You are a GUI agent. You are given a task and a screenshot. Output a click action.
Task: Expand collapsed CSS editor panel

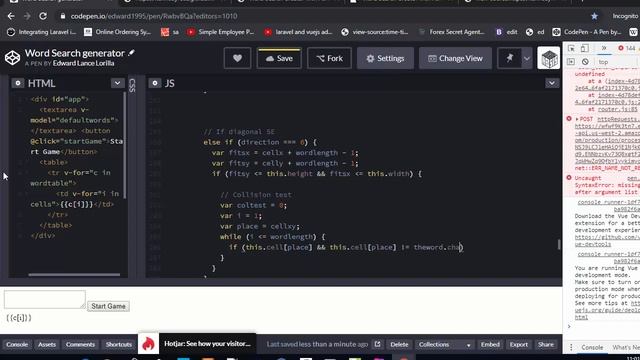coord(132,85)
